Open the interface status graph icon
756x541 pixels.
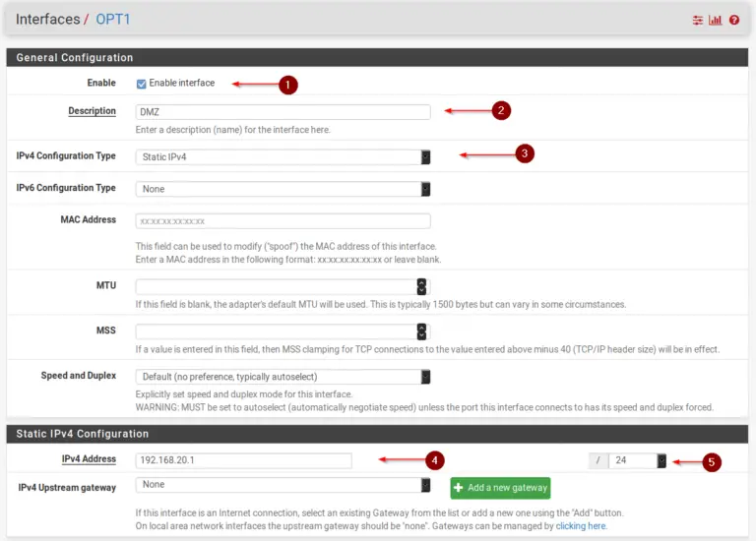click(715, 20)
